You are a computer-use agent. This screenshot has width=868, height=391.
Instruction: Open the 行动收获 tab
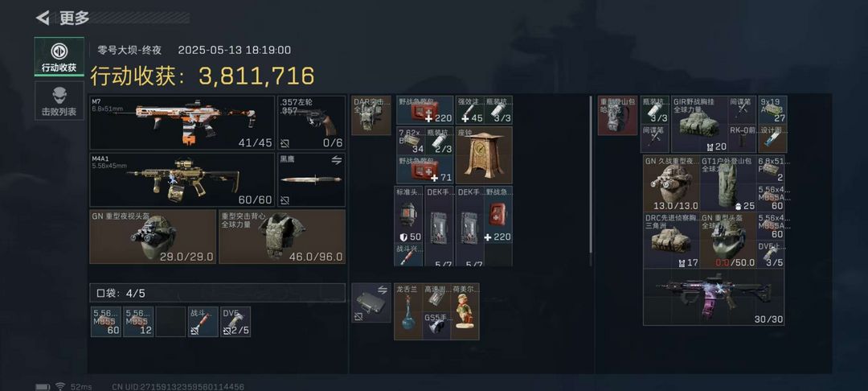point(59,57)
